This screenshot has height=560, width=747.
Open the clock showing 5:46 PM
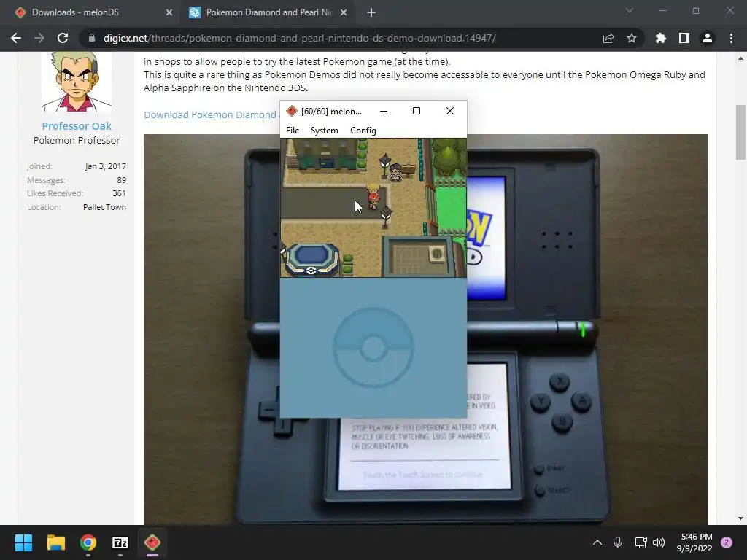pos(694,542)
